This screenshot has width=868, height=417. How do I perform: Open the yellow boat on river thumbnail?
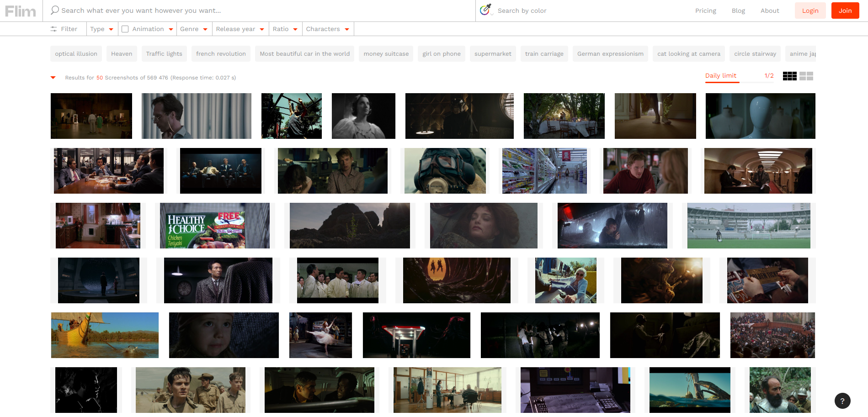click(105, 335)
